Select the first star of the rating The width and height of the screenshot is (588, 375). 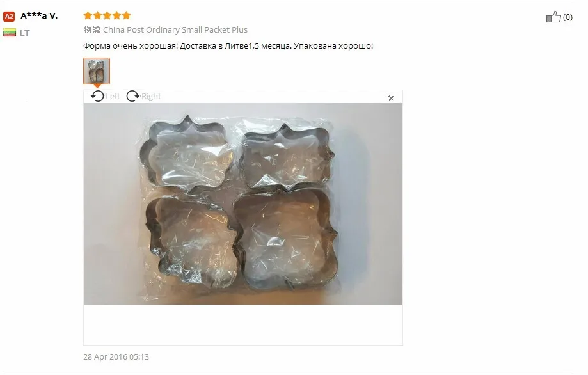[x=88, y=15]
